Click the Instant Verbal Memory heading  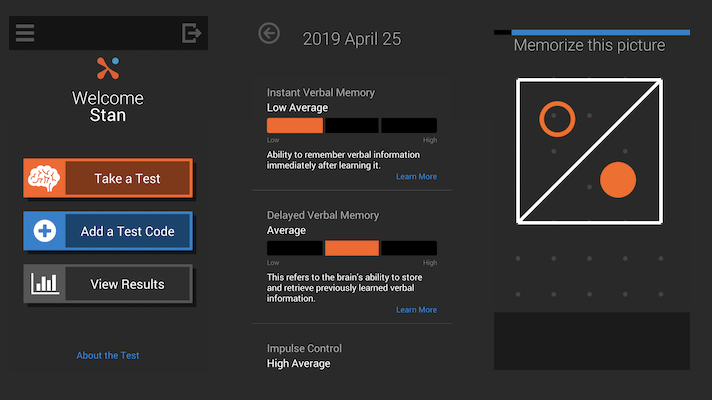click(x=321, y=93)
